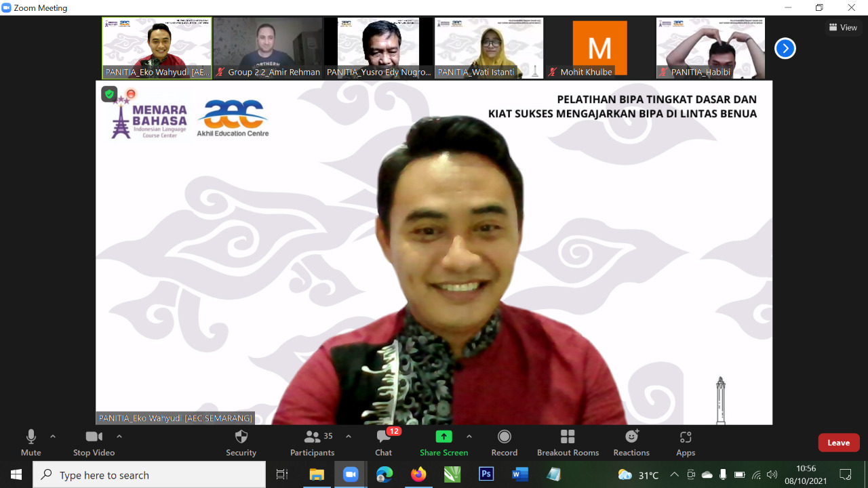Open Breakout Rooms
Image resolution: width=868 pixels, height=488 pixels.
pos(568,443)
